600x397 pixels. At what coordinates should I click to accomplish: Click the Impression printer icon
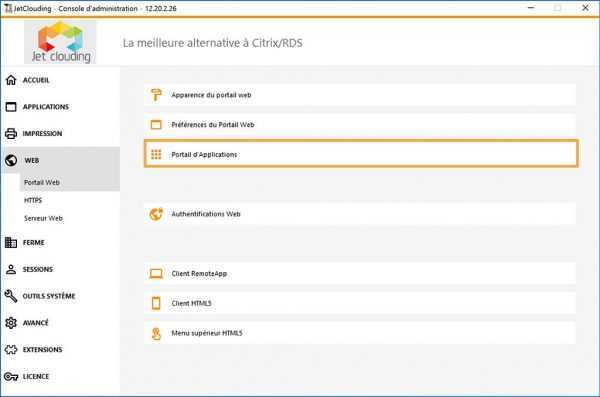(11, 134)
